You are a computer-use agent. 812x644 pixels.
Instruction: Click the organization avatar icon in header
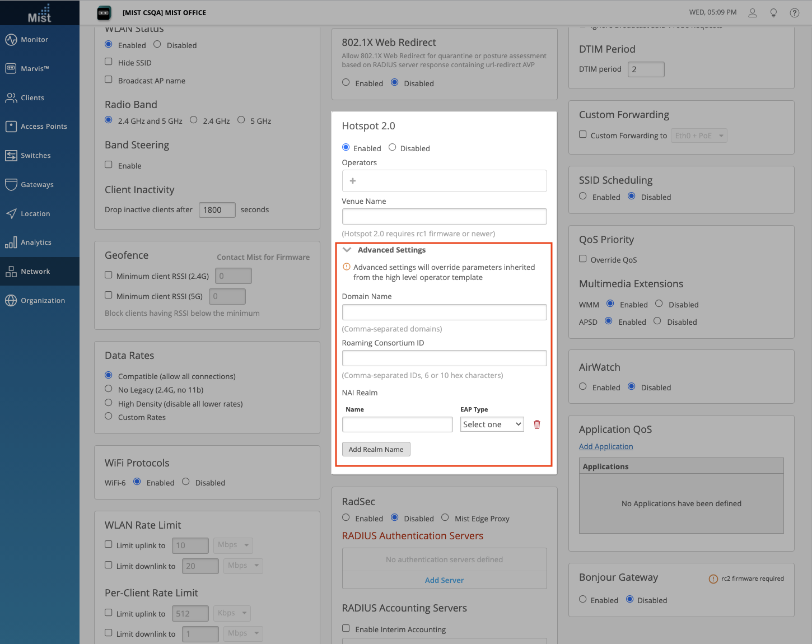104,12
